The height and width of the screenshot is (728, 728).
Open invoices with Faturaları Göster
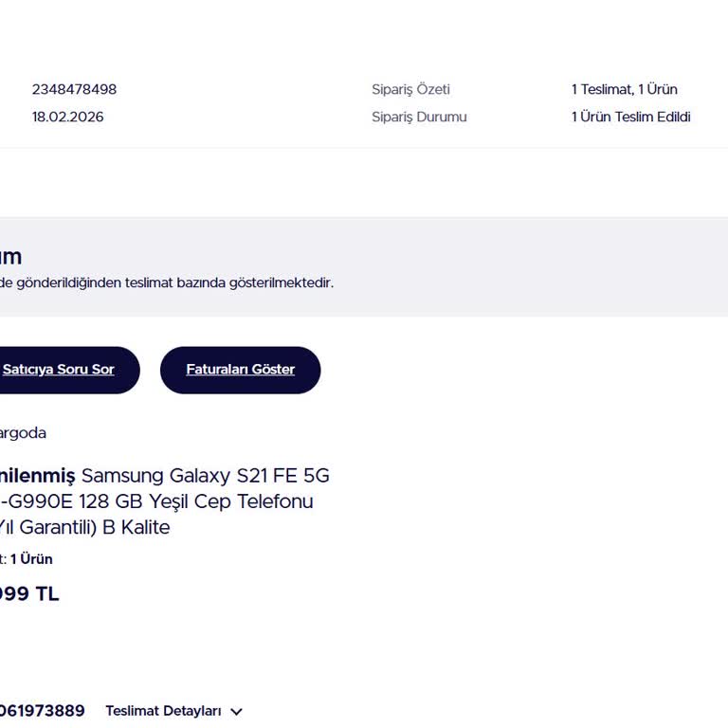point(240,370)
